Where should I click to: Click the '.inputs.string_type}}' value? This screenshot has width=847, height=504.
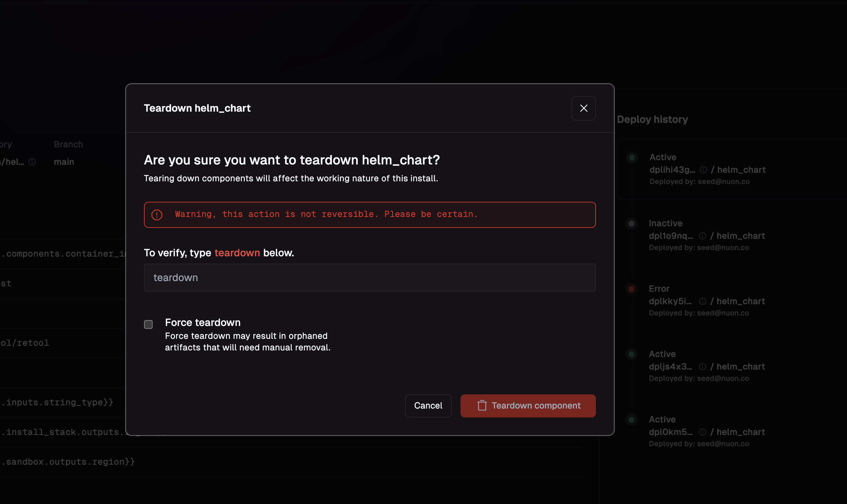(57, 403)
